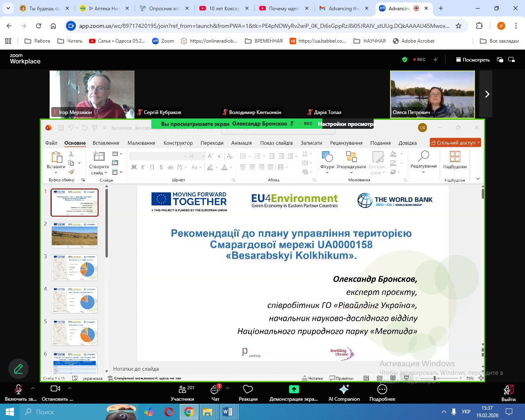The image size is (525, 420).
Task: Click the Leave meeting icon
Action: 508,390
